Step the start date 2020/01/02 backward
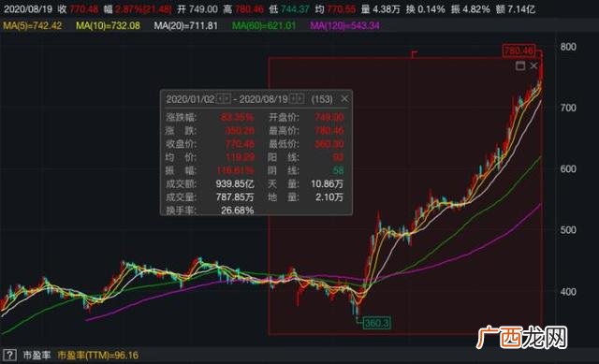Viewport: 599px width, 364px height. click(220, 99)
